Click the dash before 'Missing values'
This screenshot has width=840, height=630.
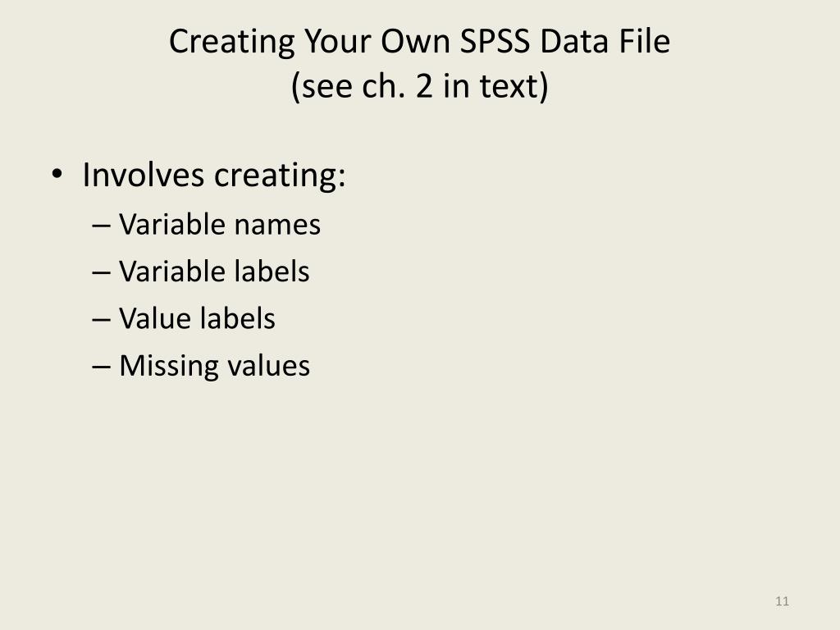[101, 367]
